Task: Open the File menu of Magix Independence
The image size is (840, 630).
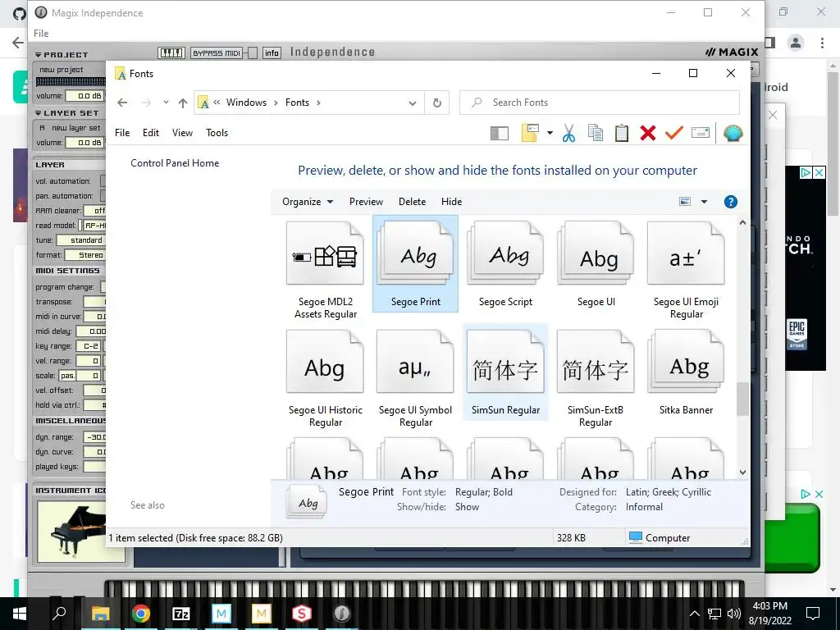Action: point(41,33)
